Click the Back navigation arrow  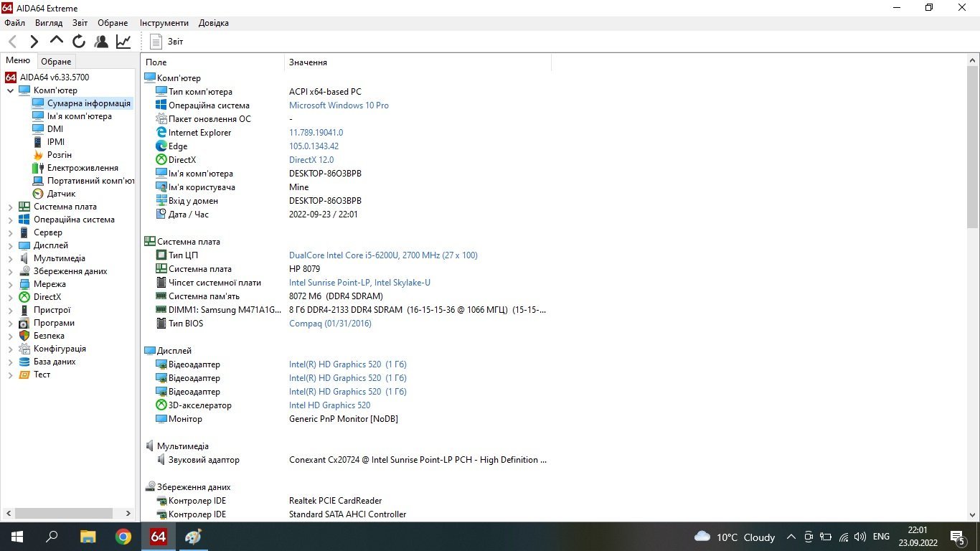(x=12, y=42)
